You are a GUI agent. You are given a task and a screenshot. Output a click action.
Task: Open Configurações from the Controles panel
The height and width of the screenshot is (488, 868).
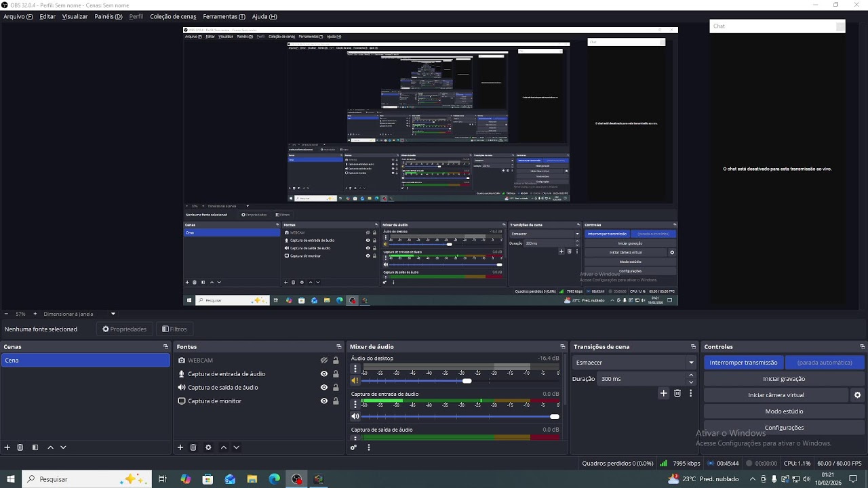(x=784, y=428)
